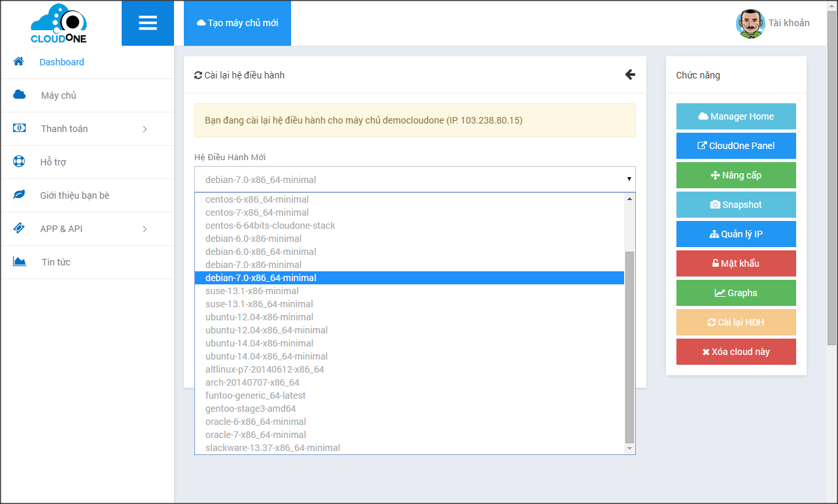
Task: Click the hamburger menu icon
Action: tap(148, 24)
